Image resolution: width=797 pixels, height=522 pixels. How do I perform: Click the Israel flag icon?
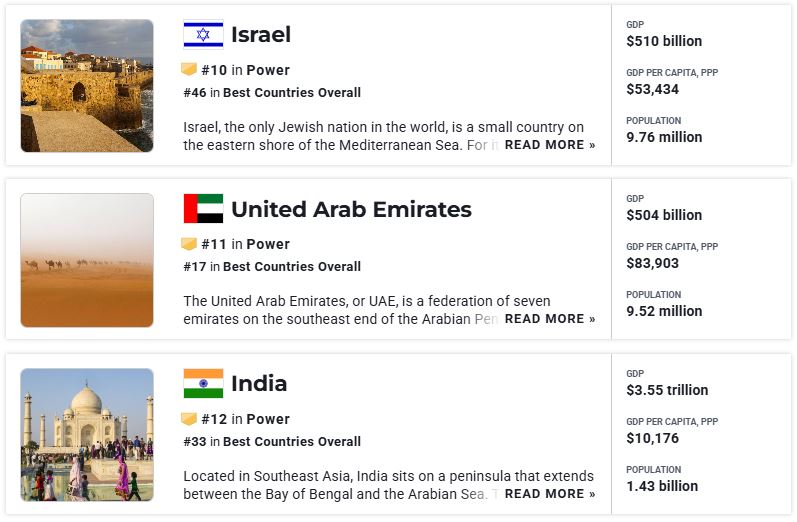(203, 35)
